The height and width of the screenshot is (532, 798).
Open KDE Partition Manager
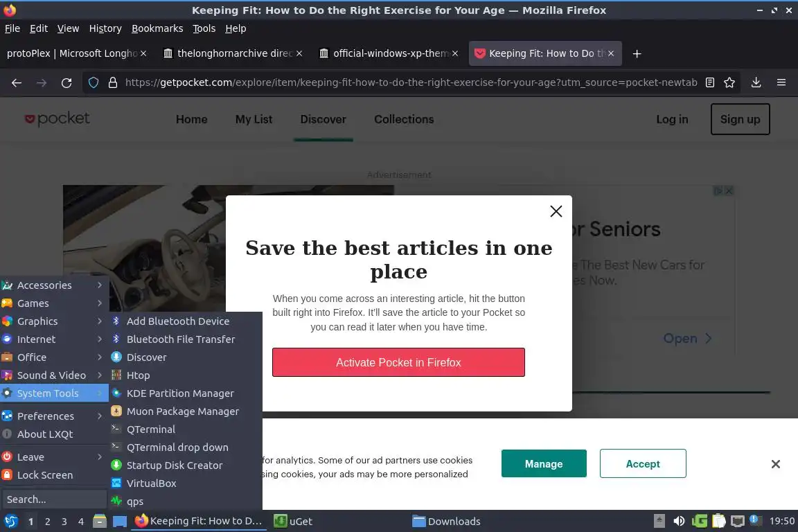point(186,393)
